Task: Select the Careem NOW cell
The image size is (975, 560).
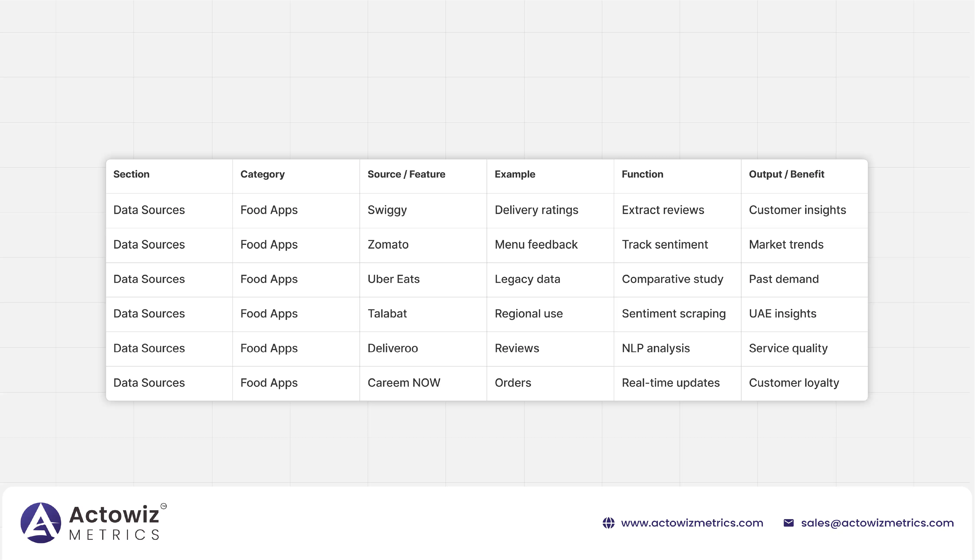Action: click(x=404, y=383)
